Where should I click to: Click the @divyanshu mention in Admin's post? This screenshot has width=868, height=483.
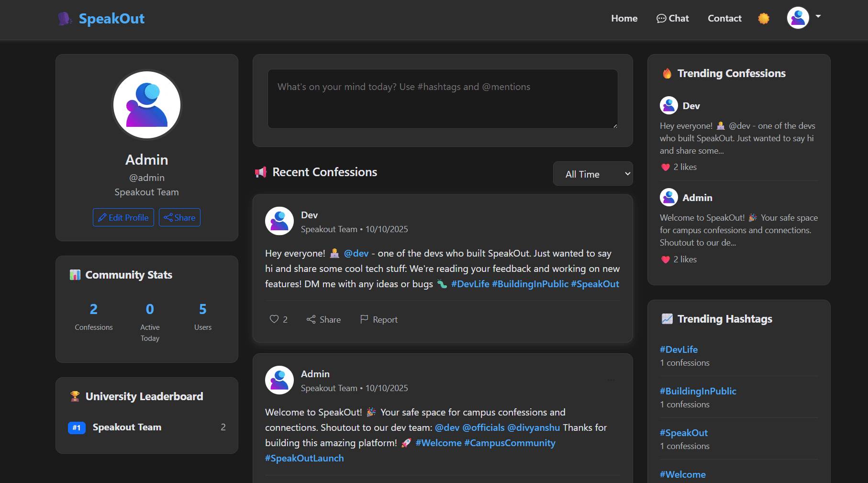[x=534, y=427]
